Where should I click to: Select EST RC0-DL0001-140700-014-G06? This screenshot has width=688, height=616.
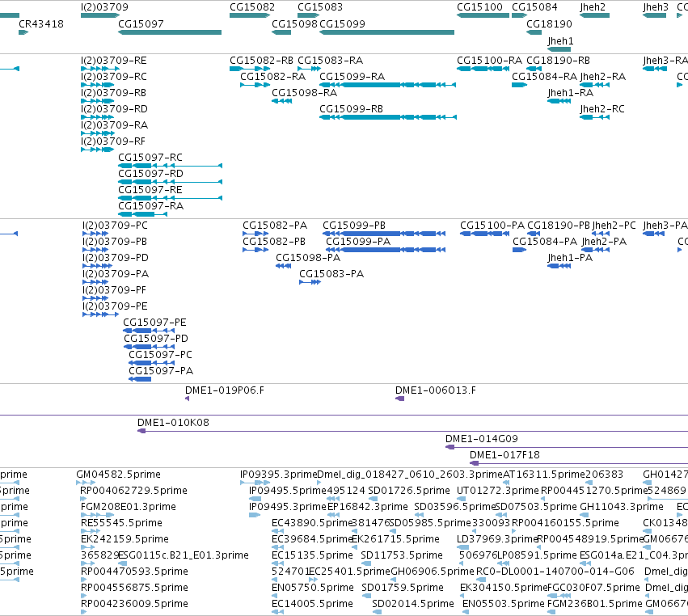(x=555, y=572)
